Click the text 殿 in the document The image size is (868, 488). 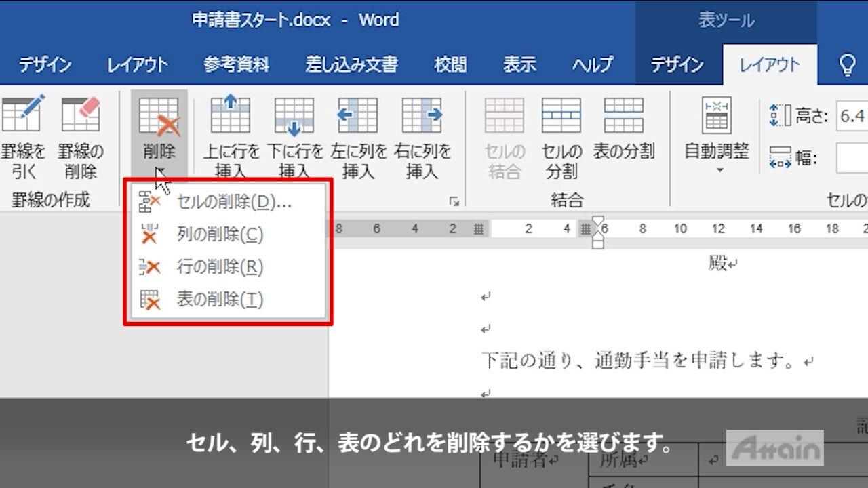(x=718, y=263)
